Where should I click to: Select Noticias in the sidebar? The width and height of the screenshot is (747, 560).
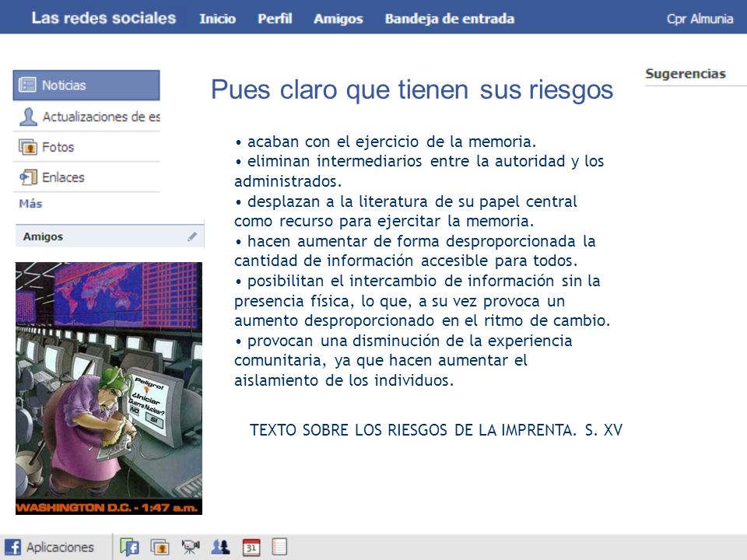tap(86, 86)
